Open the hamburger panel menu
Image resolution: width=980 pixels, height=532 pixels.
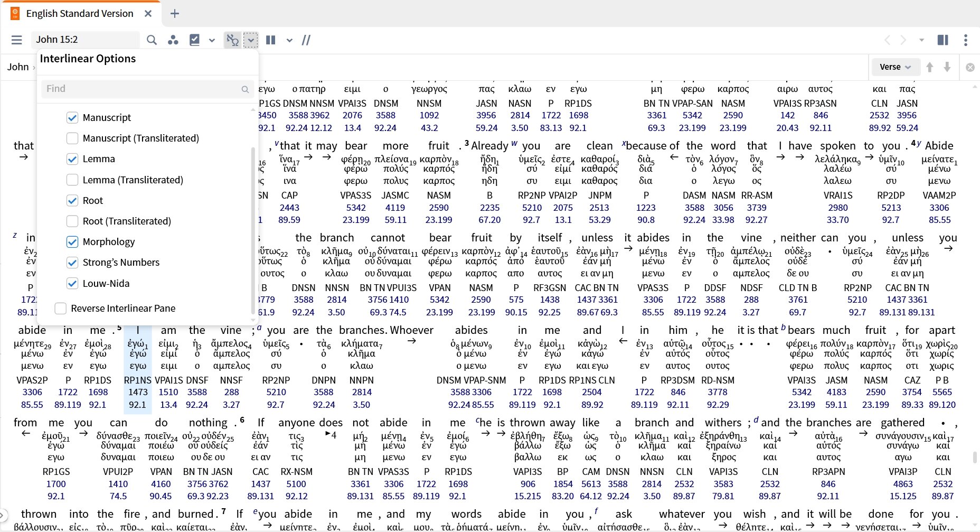(17, 40)
